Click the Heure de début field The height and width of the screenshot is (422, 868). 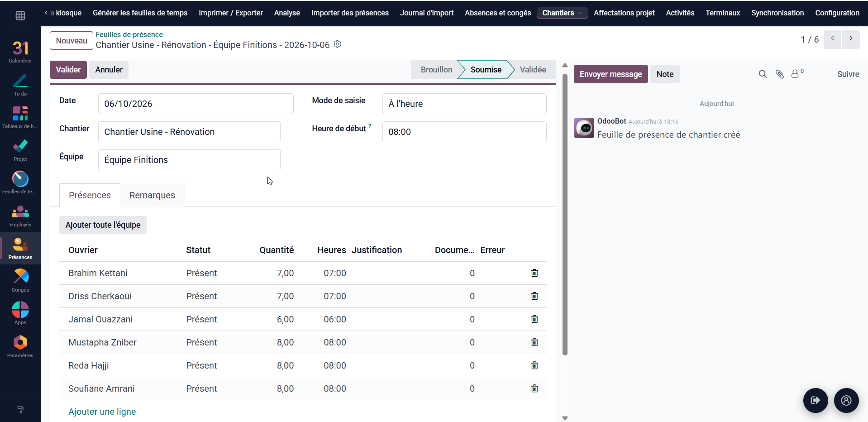pos(464,132)
